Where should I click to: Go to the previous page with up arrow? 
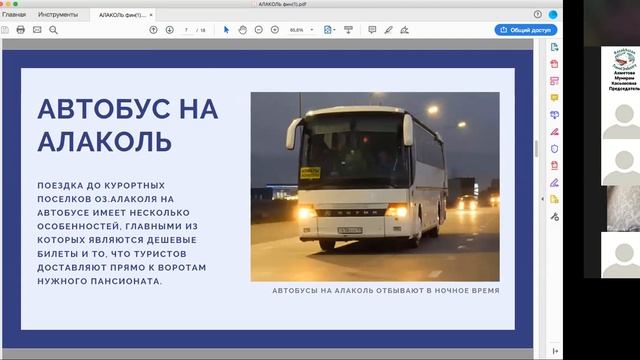point(153,30)
